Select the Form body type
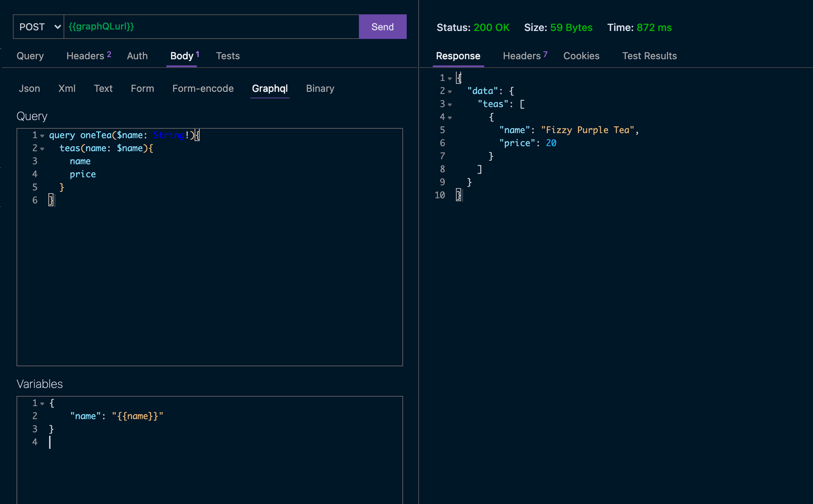Viewport: 813px width, 504px height. (142, 89)
